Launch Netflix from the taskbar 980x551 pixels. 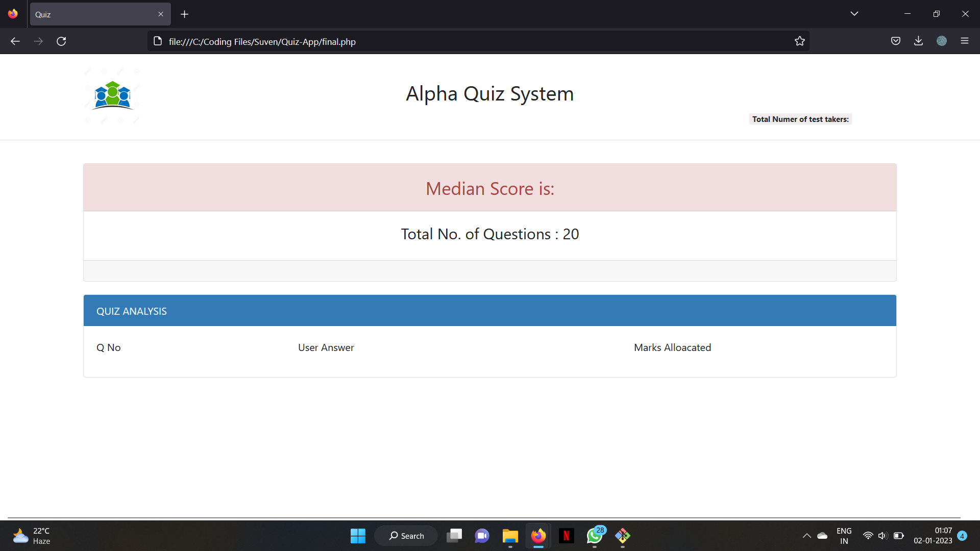(567, 536)
